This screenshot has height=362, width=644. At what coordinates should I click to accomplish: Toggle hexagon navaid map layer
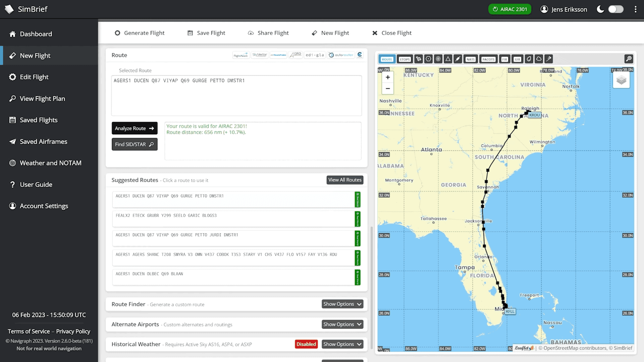428,59
